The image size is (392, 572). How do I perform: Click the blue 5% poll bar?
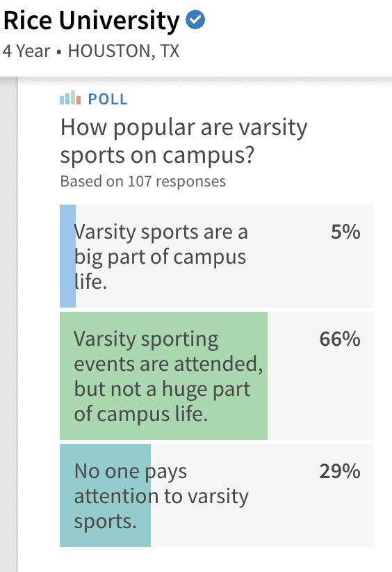point(67,255)
